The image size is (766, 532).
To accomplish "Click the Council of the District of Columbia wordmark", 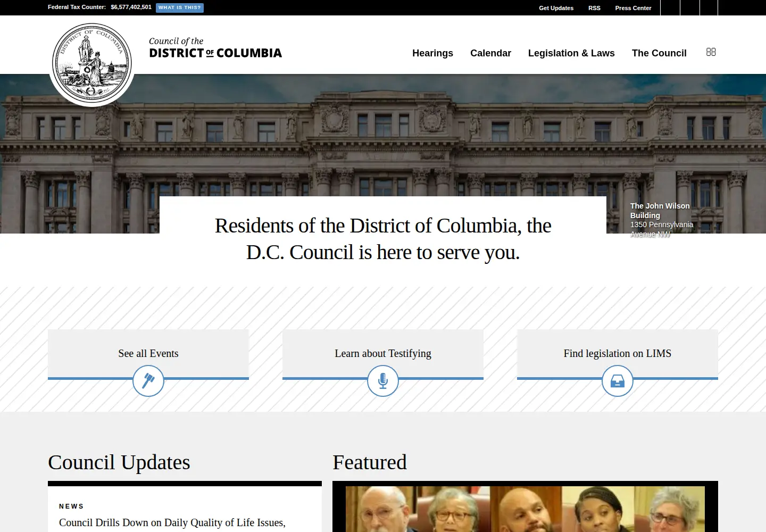I will pyautogui.click(x=215, y=48).
